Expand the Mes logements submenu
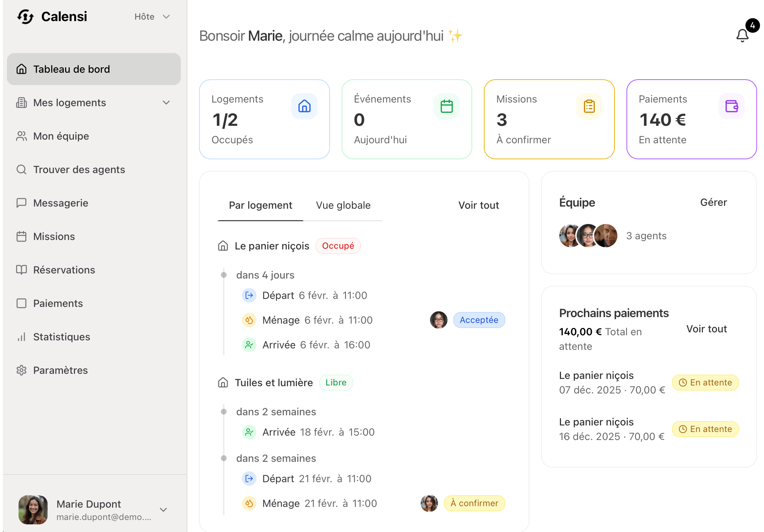764x532 pixels. coord(166,103)
